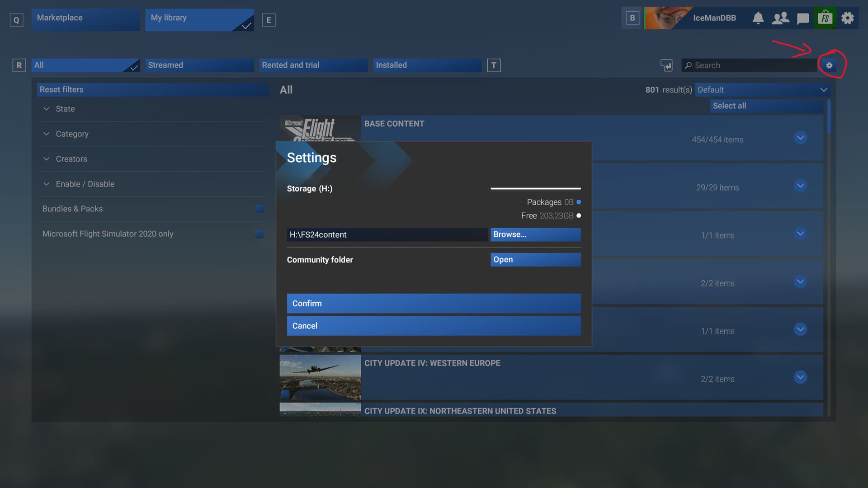Open the Community folder

[536, 260]
